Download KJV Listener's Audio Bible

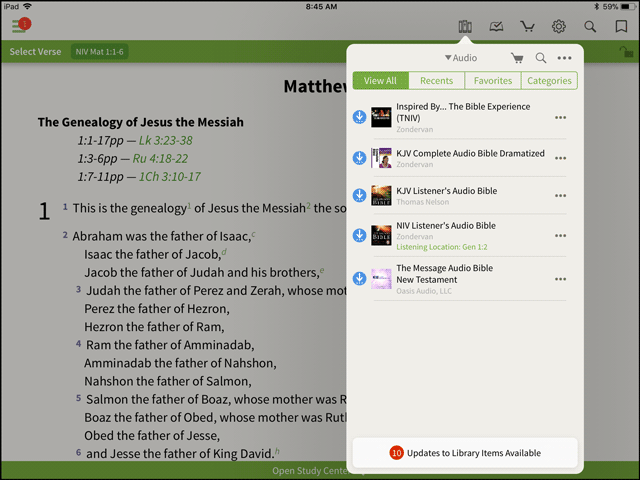click(359, 195)
